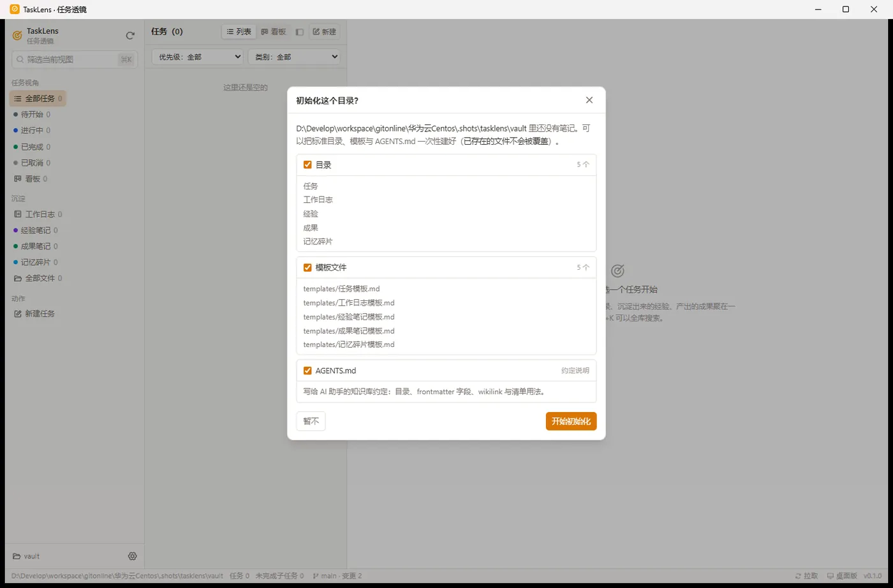The image size is (893, 588).
Task: Open 全部文件 in sidebar
Action: [x=38, y=278]
